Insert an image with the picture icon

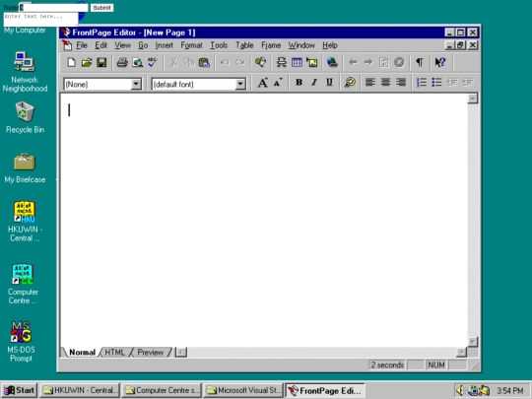(x=311, y=62)
